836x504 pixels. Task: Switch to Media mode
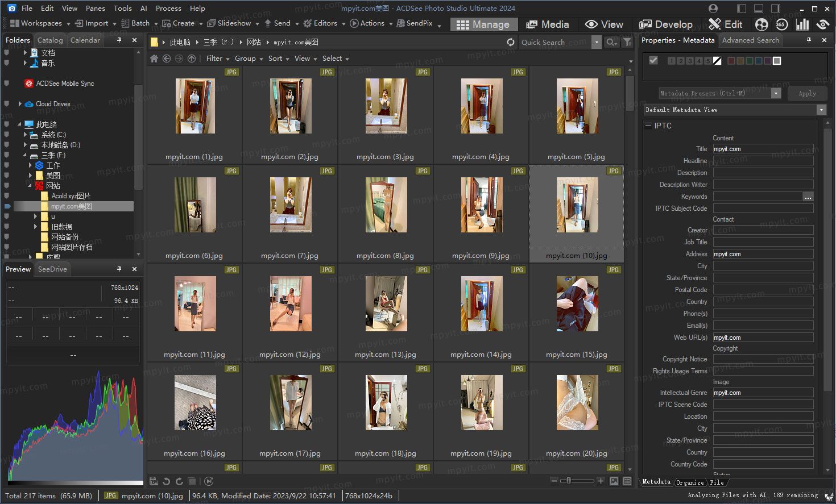coord(548,24)
